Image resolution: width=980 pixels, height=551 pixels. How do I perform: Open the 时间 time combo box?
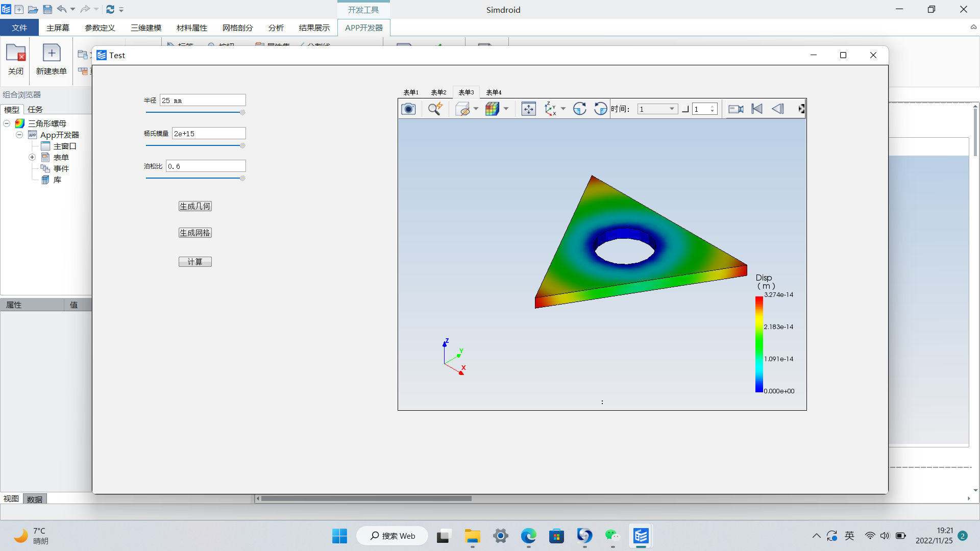coord(657,109)
